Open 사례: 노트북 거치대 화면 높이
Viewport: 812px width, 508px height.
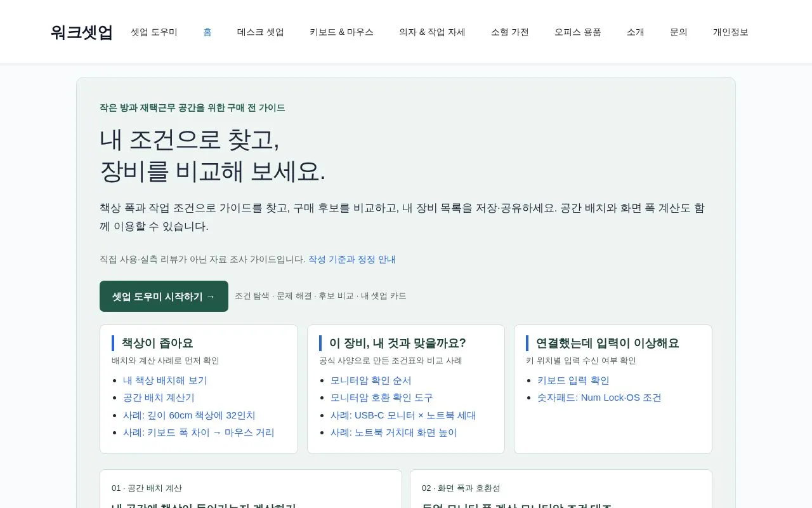pyautogui.click(x=394, y=432)
